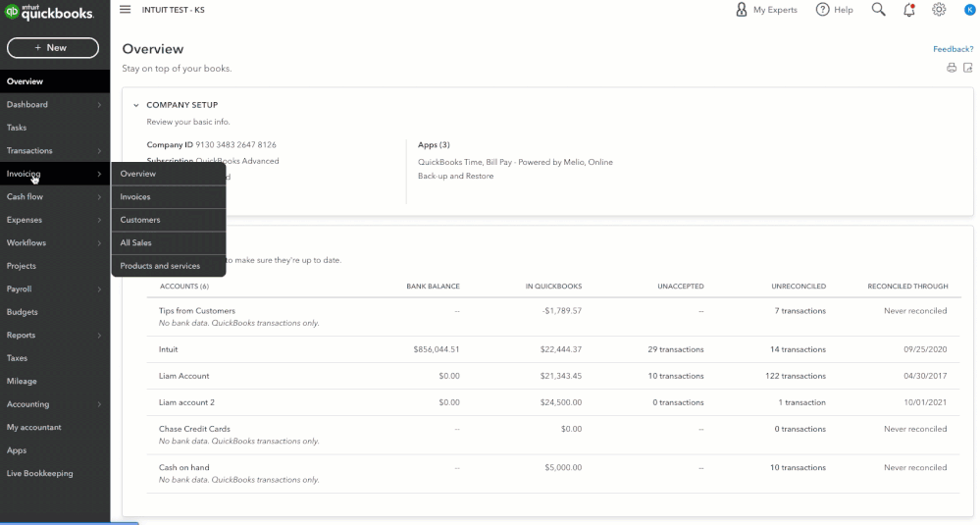This screenshot has width=980, height=525.
Task: Open My accountant in the sidebar
Action: (x=55, y=428)
